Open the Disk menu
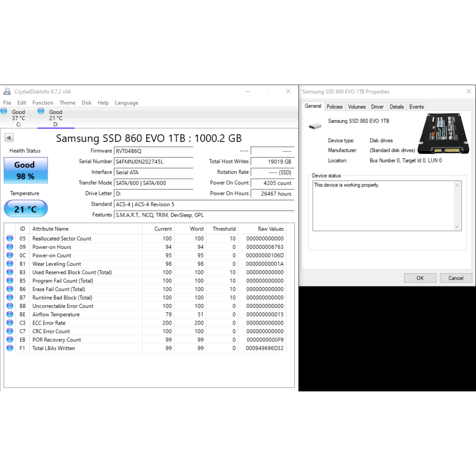476x476 pixels. tap(87, 103)
